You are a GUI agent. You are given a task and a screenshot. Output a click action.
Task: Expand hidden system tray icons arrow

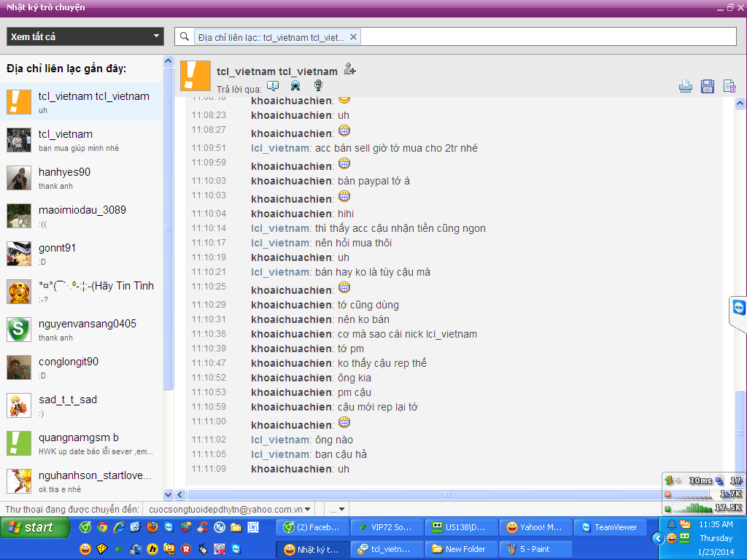[658, 539]
